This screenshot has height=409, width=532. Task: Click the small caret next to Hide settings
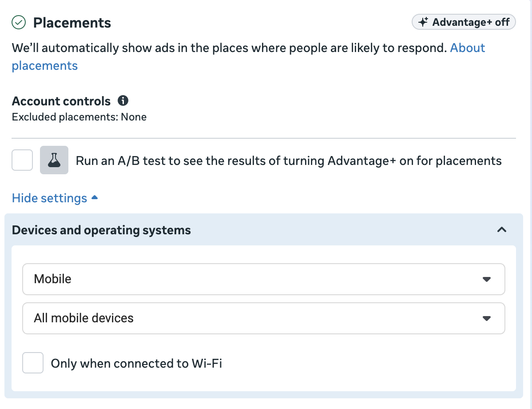[94, 198]
